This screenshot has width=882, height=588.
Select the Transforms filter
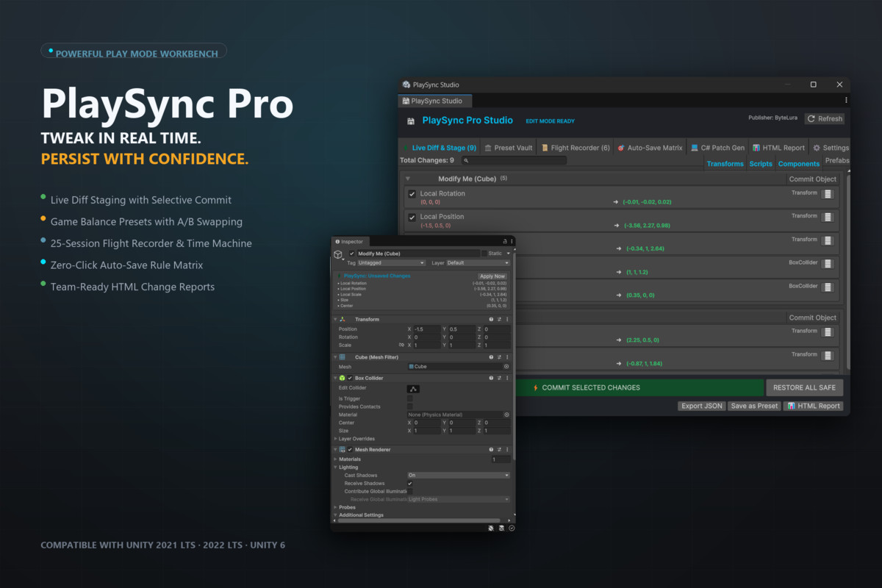pyautogui.click(x=725, y=164)
